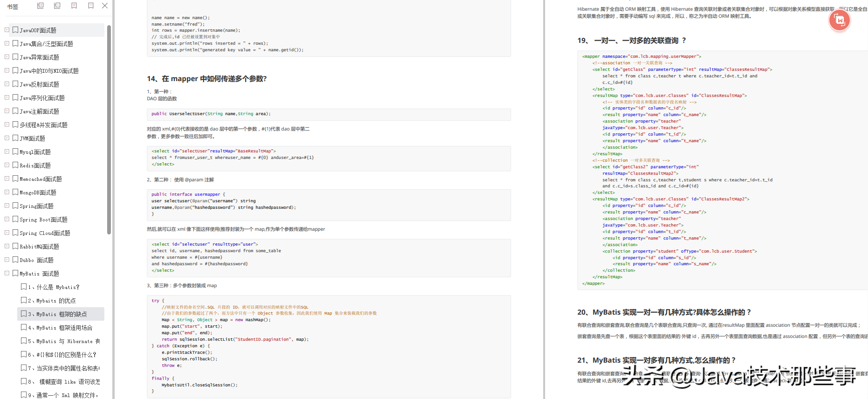Click bookmark icon beside Java序列化面试题
Screen dimensions: 868x399
click(x=15, y=97)
